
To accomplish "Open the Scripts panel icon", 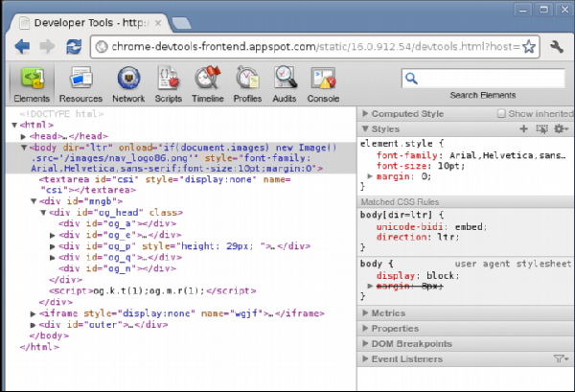I will (x=169, y=84).
